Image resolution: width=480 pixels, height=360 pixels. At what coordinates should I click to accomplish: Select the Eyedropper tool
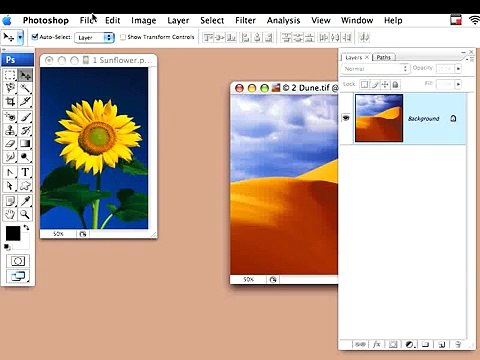(x=25, y=201)
